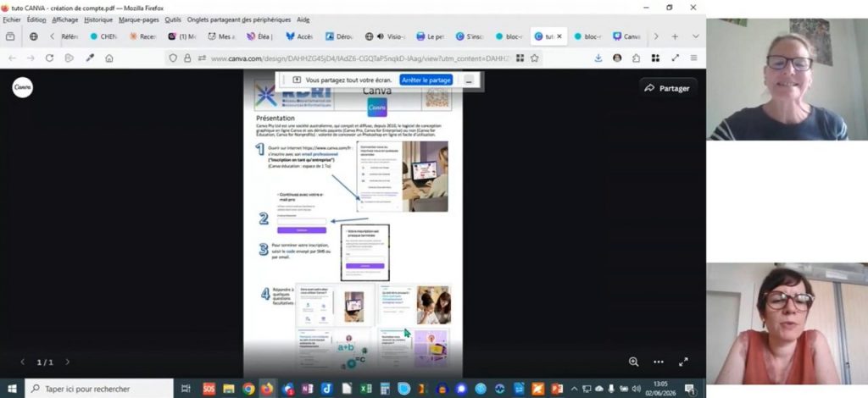The image size is (868, 398).
Task: Go to previous page arrow in viewer
Action: pyautogui.click(x=22, y=362)
